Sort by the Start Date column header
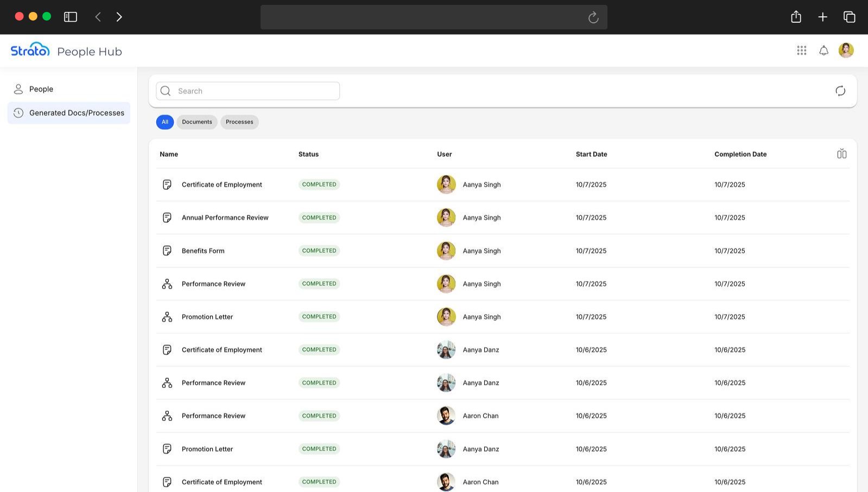The height and width of the screenshot is (492, 868). pos(591,155)
